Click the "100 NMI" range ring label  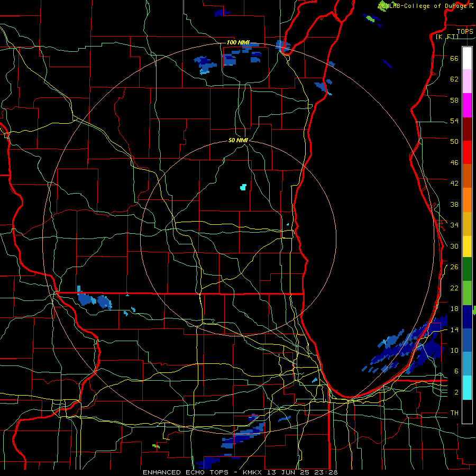click(238, 42)
